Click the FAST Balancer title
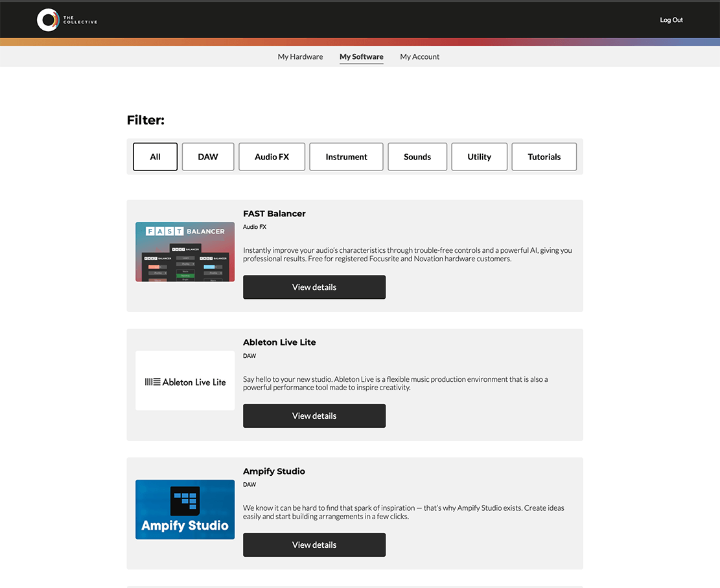This screenshot has width=720, height=588. click(274, 214)
